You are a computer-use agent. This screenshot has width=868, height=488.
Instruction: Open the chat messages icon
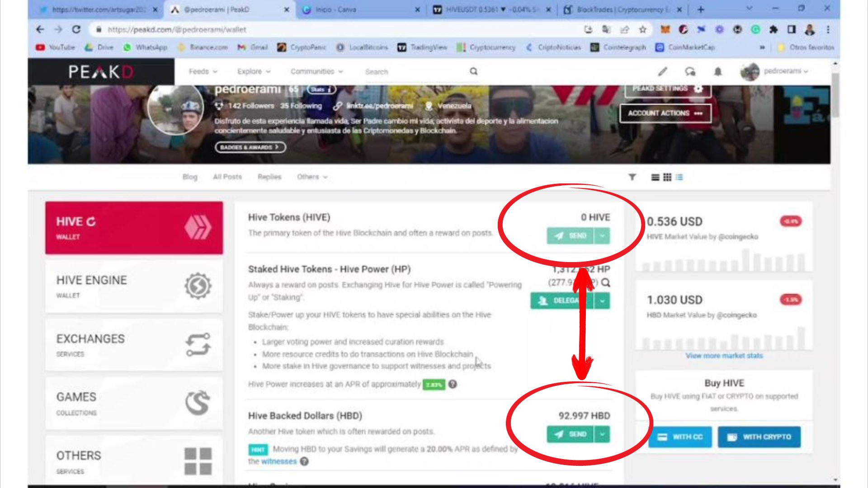click(690, 71)
